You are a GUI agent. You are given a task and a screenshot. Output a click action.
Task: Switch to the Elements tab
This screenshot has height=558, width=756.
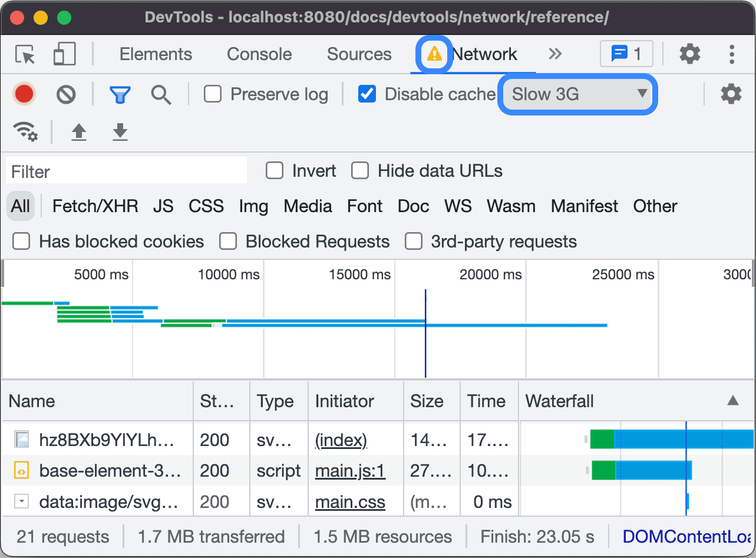tap(156, 54)
